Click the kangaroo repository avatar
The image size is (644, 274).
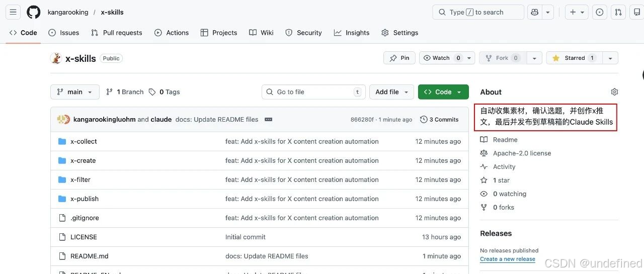pyautogui.click(x=56, y=58)
